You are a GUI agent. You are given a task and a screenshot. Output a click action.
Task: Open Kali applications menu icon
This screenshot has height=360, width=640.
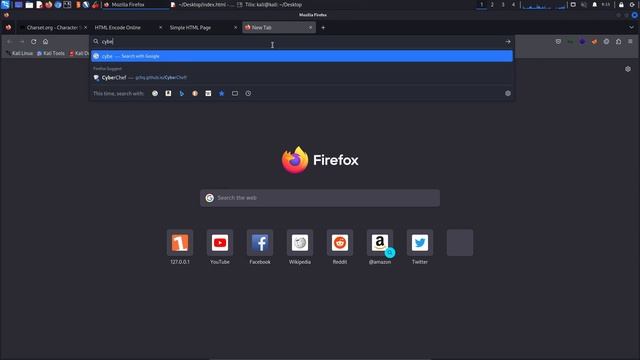5,5
